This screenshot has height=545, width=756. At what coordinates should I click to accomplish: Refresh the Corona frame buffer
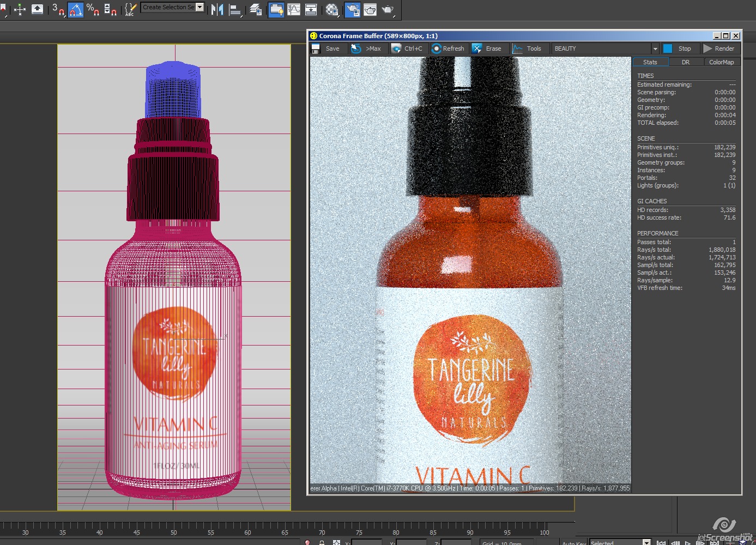(x=449, y=49)
